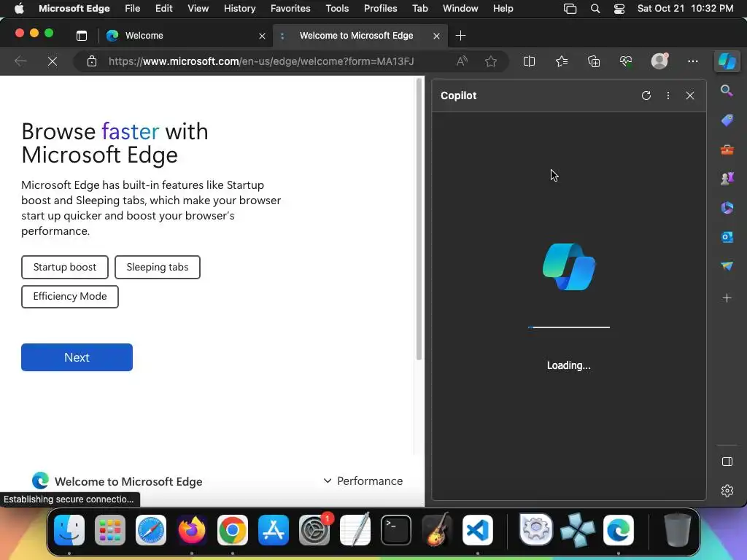
Task: Add this page to favorites star
Action: point(491,61)
